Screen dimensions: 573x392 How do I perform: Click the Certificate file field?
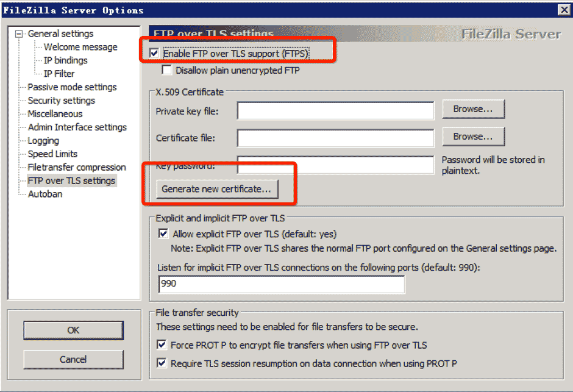coord(335,138)
